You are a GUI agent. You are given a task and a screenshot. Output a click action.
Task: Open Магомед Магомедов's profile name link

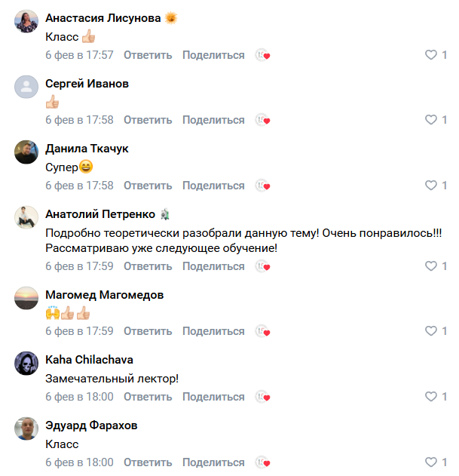point(104,295)
